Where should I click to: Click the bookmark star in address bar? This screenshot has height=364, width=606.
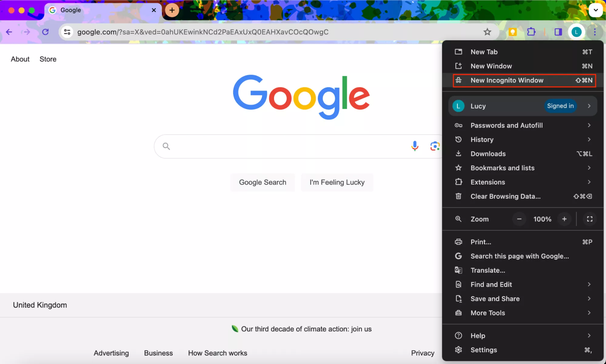click(487, 32)
